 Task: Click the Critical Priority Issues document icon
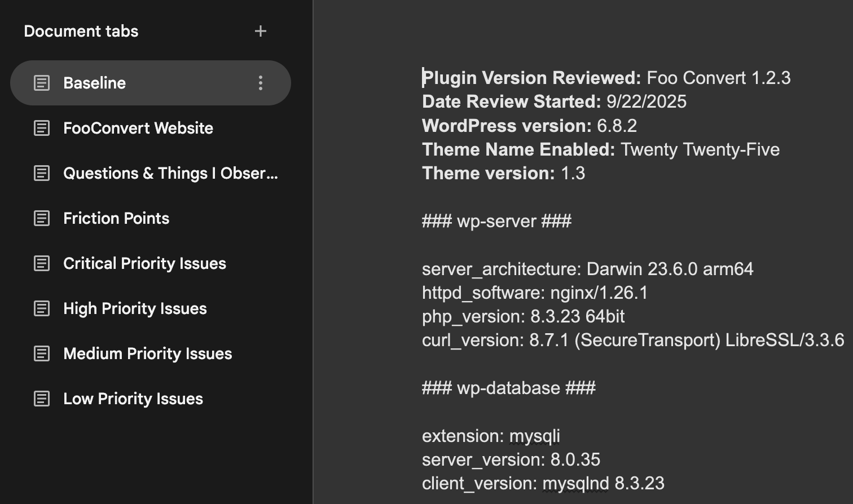[x=42, y=263]
